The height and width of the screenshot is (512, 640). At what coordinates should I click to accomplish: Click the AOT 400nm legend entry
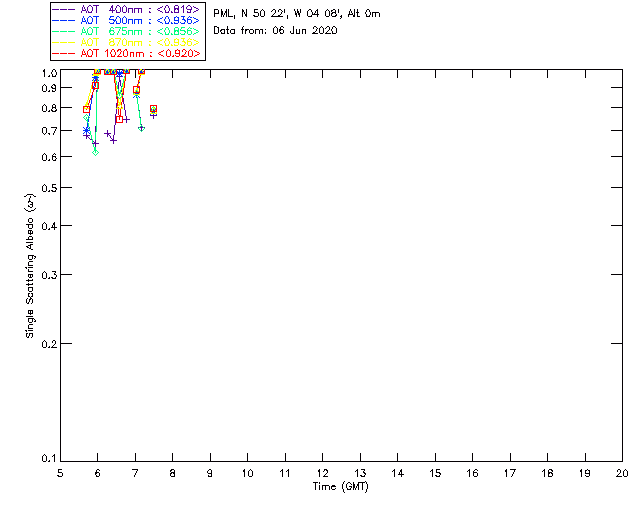(126, 9)
